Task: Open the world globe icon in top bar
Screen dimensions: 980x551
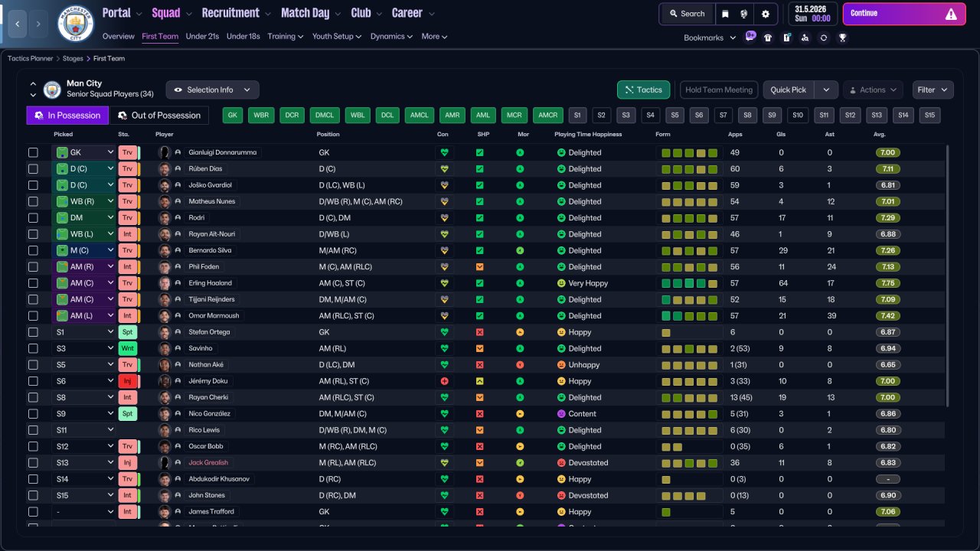Action: [x=744, y=14]
